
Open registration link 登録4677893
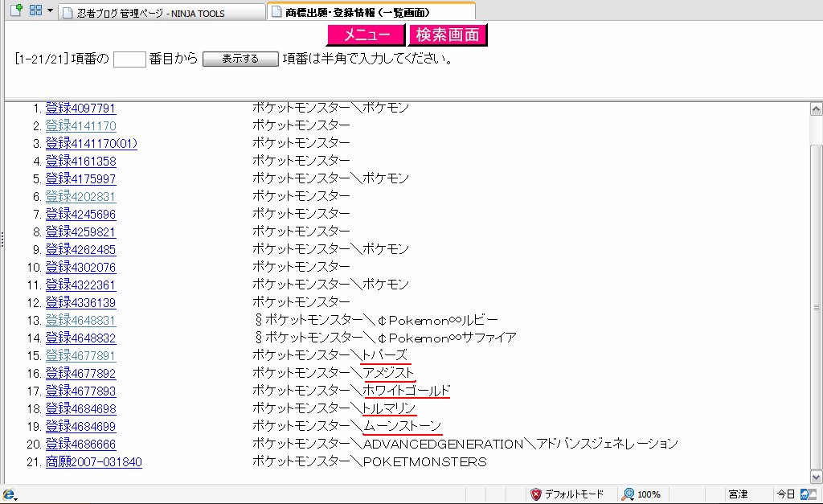point(80,391)
